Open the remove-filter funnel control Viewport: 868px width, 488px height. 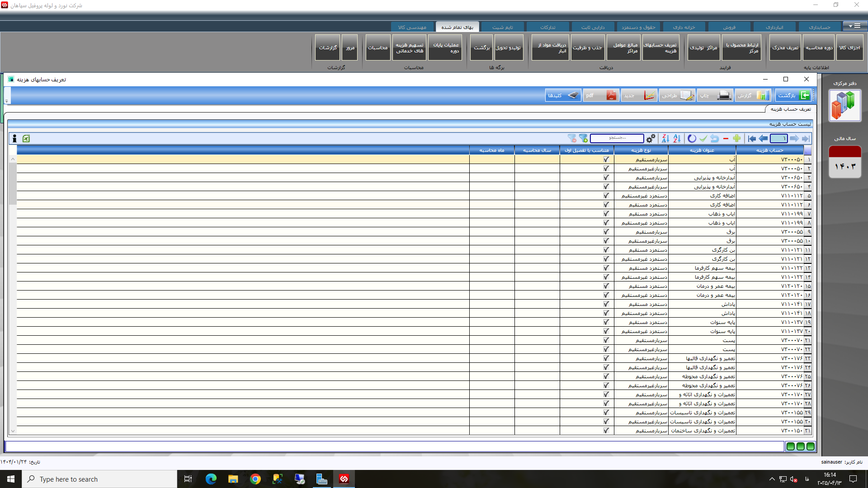click(x=572, y=139)
